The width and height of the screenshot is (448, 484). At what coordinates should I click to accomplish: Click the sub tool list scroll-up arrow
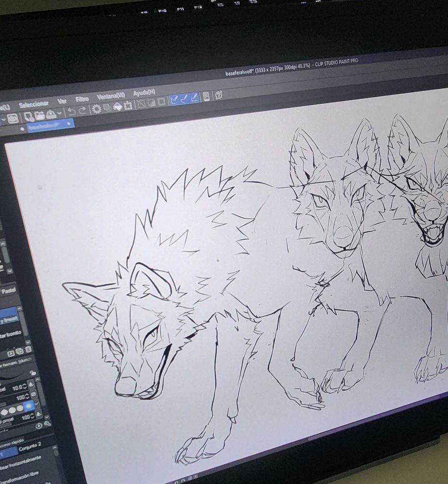20,309
